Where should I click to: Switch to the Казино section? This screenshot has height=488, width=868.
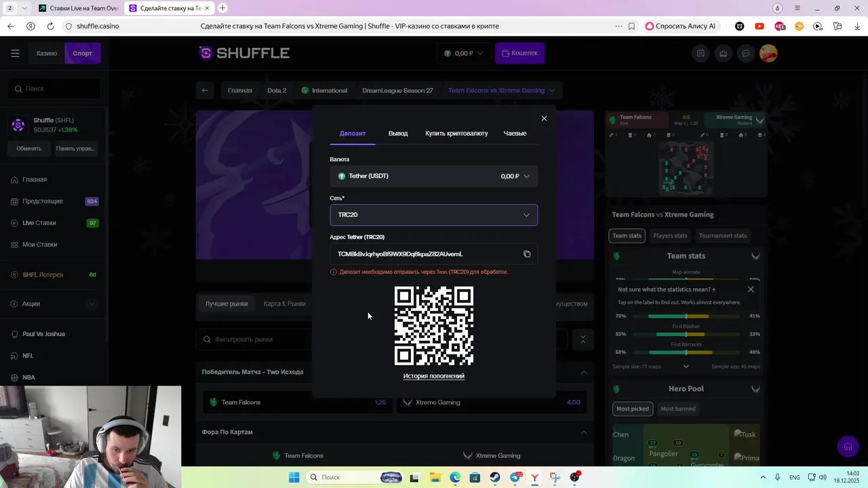click(47, 54)
